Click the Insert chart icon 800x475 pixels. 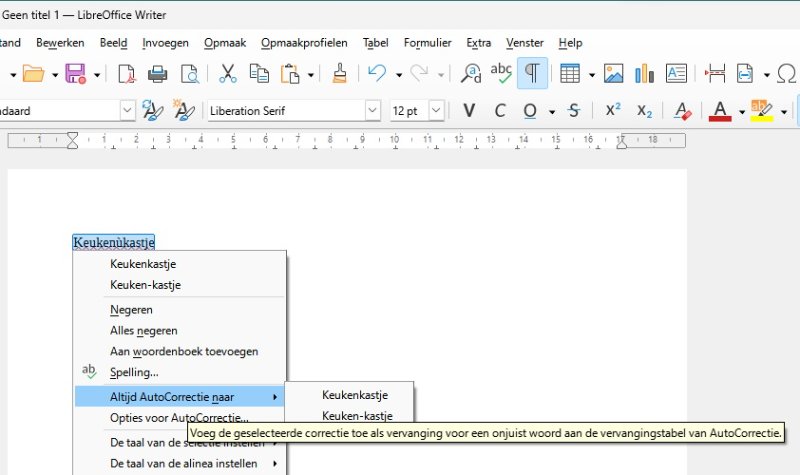pyautogui.click(x=644, y=73)
